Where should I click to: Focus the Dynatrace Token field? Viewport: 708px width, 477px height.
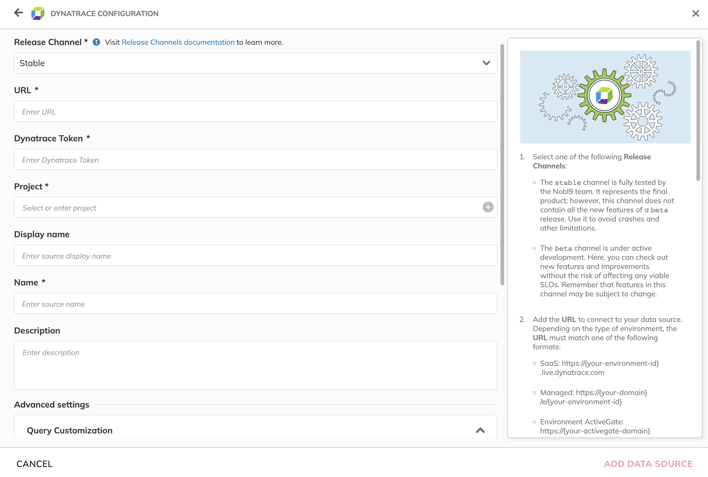(x=256, y=159)
